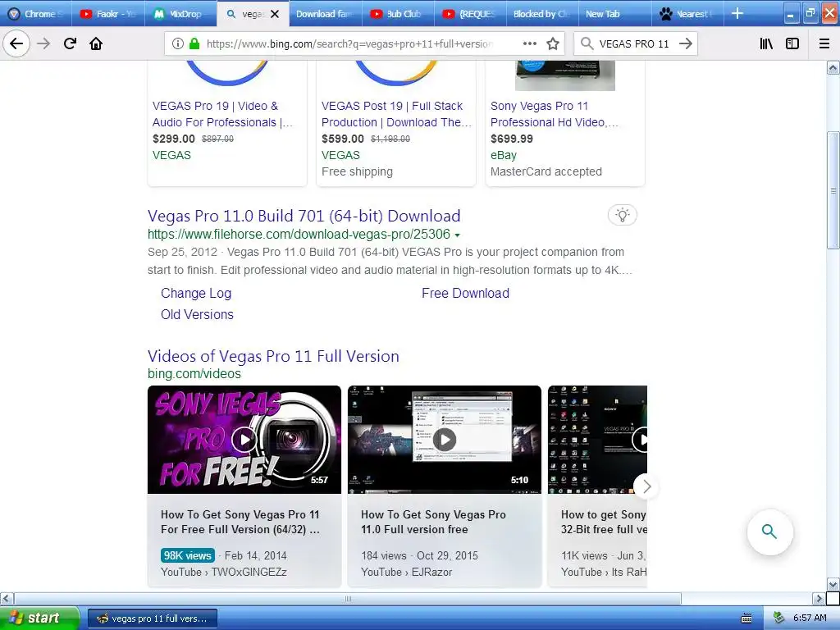Open the Library bookmarks icon
The width and height of the screenshot is (840, 630).
click(766, 43)
